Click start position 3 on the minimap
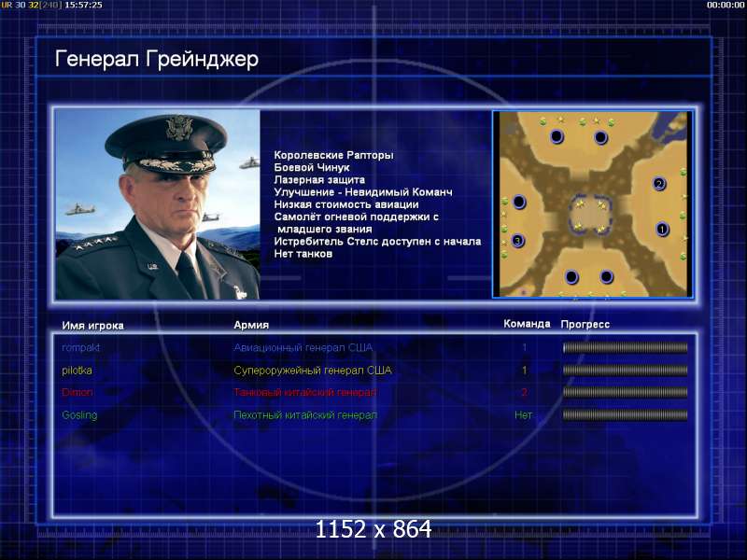The image size is (747, 560). click(x=518, y=241)
